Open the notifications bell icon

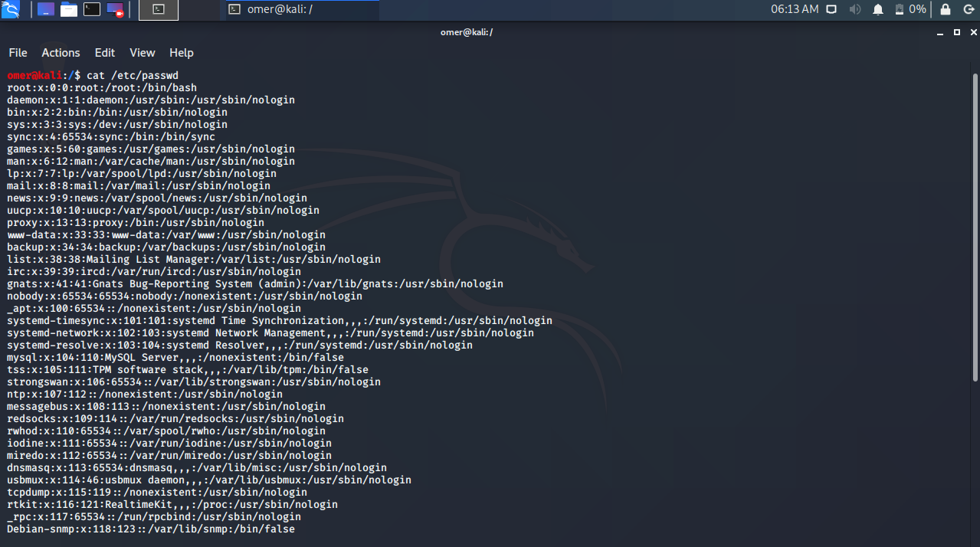[878, 10]
